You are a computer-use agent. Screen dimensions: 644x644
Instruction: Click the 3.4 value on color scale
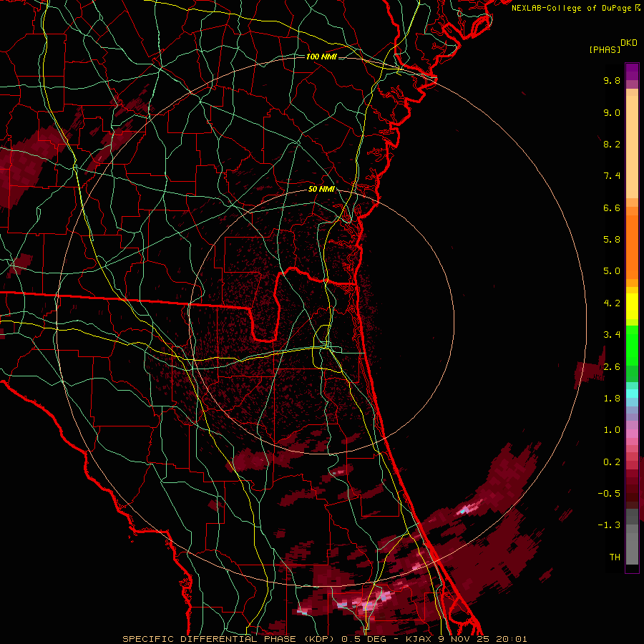tap(612, 335)
